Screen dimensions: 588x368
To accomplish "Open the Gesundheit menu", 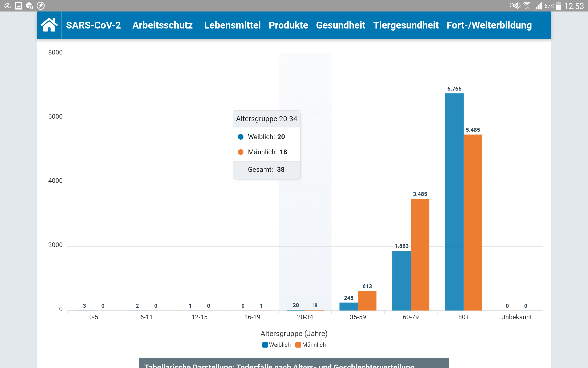I will 340,25.
